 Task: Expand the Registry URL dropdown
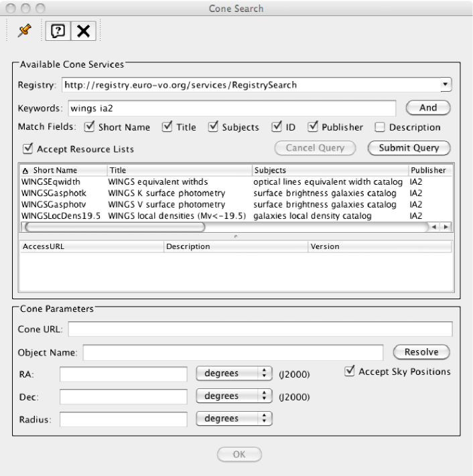point(446,85)
